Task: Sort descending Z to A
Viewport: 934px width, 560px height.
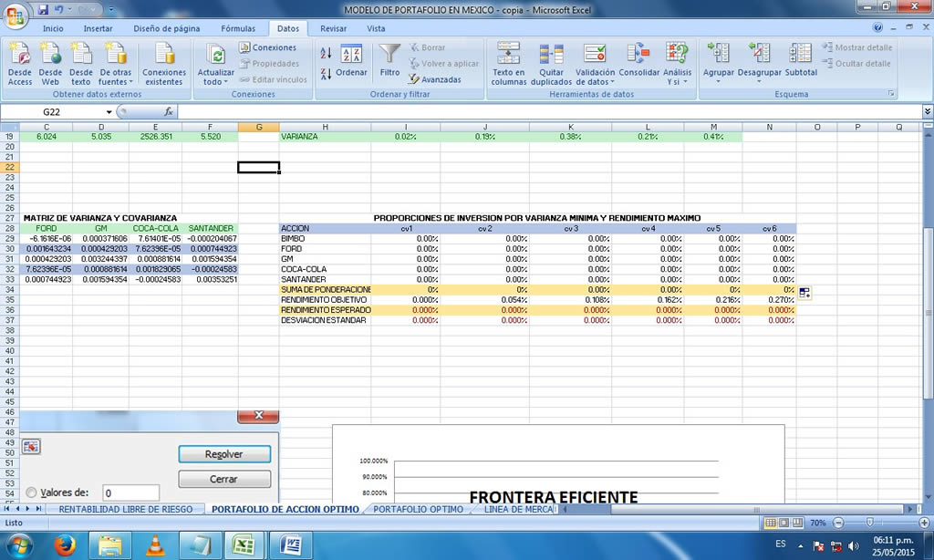Action: pyautogui.click(x=326, y=74)
